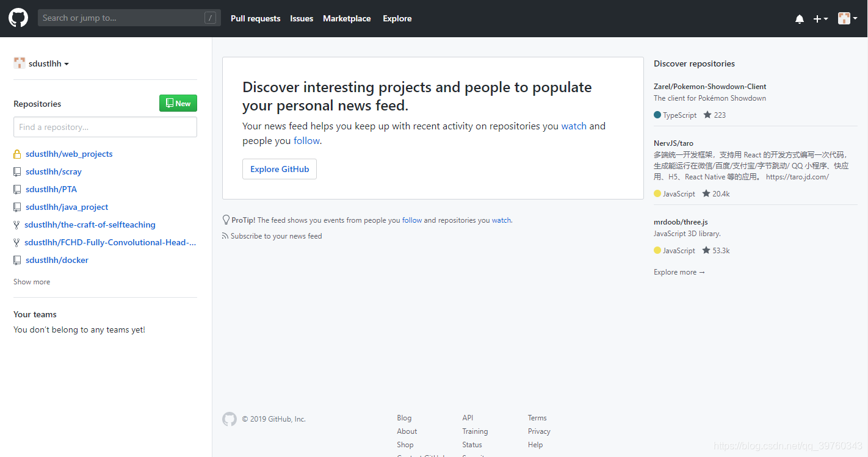Click repo icon beside sdustlhh/java_project

[x=17, y=207]
